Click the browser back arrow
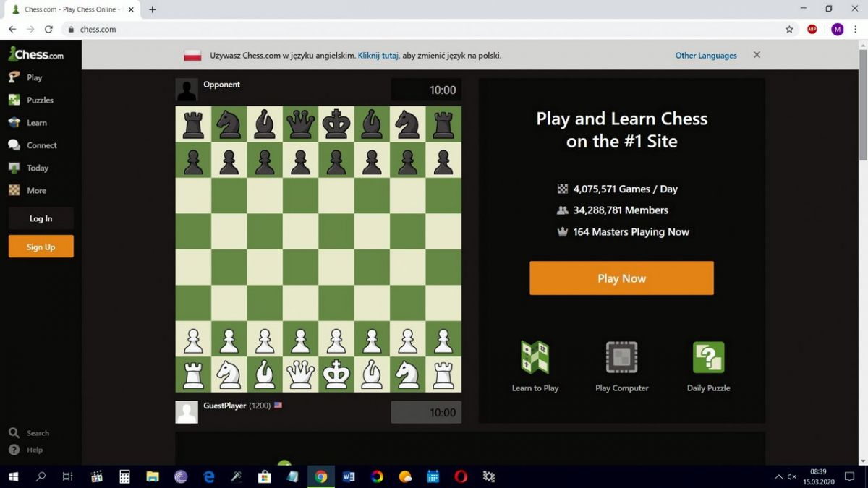The width and height of the screenshot is (868, 488). click(12, 29)
